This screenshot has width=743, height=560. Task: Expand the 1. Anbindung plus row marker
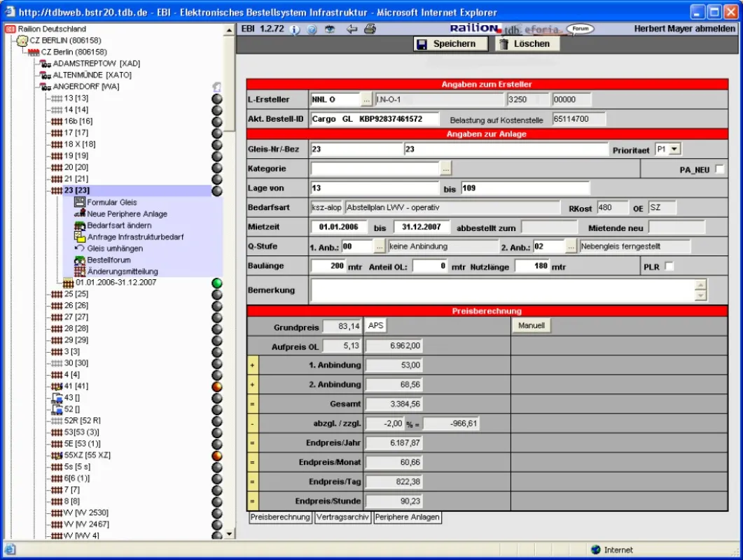pos(253,365)
